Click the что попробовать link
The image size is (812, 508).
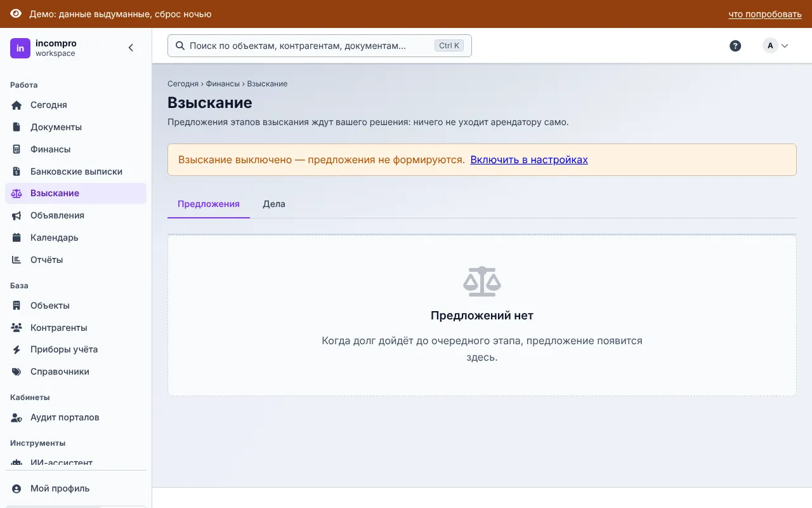(765, 14)
